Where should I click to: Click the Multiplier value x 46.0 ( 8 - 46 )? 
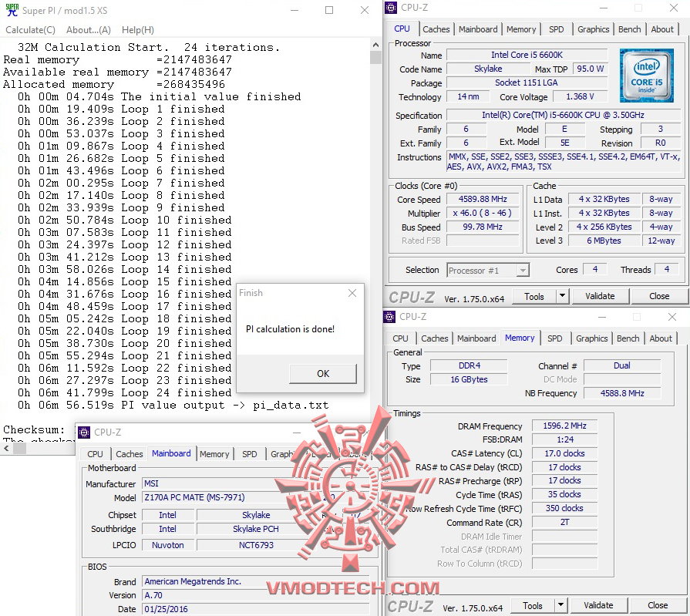pos(483,214)
